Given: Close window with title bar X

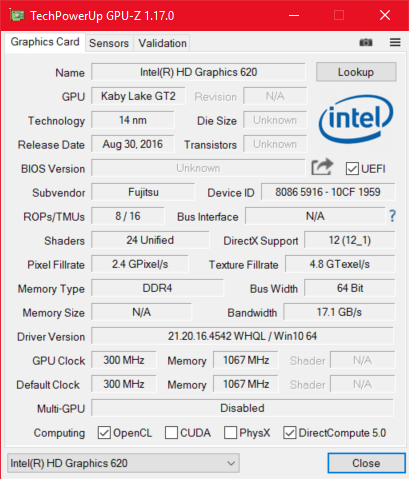Looking at the screenshot, I should coord(385,15).
